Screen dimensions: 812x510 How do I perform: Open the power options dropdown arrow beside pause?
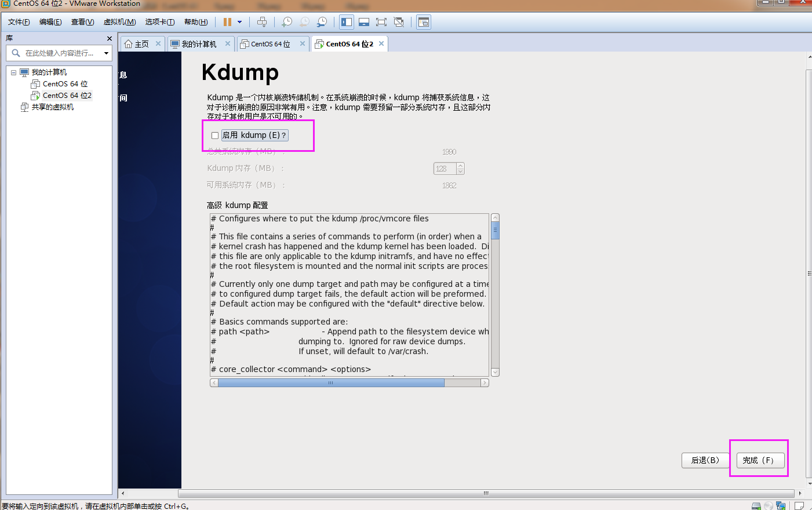click(x=239, y=22)
